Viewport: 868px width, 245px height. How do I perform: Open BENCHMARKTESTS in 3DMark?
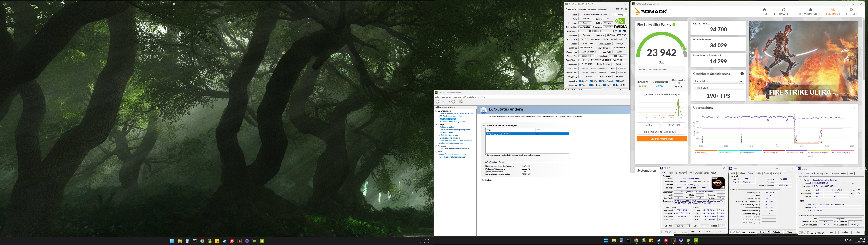click(x=783, y=12)
